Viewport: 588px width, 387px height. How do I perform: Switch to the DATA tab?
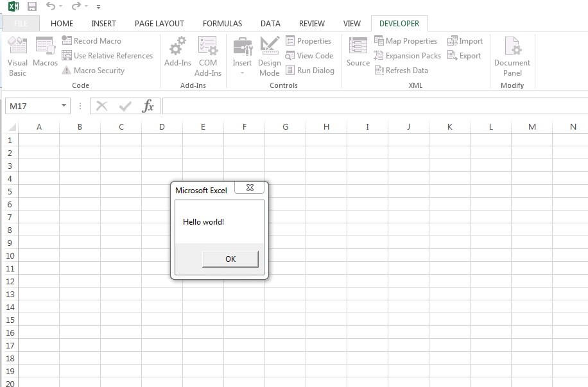click(x=270, y=23)
